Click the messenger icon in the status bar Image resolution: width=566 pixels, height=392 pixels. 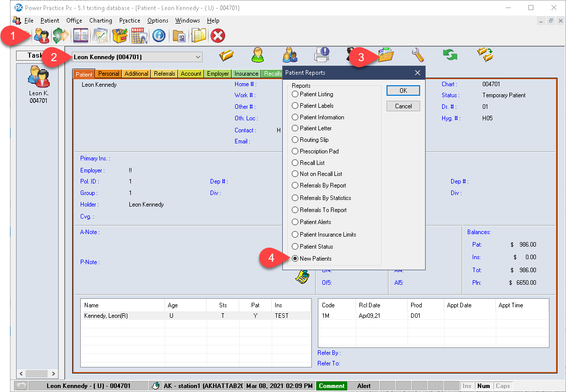(155, 386)
